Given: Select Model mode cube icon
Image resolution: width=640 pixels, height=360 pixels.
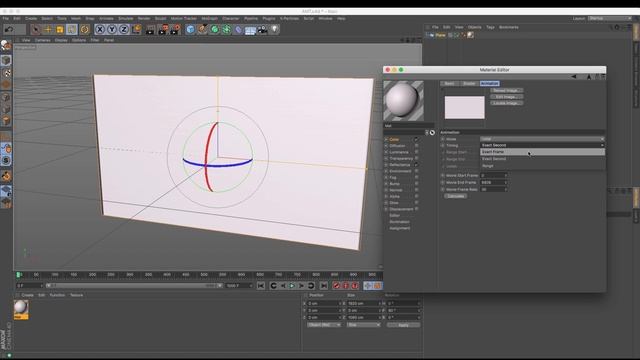Looking at the screenshot, I should pos(6,60).
